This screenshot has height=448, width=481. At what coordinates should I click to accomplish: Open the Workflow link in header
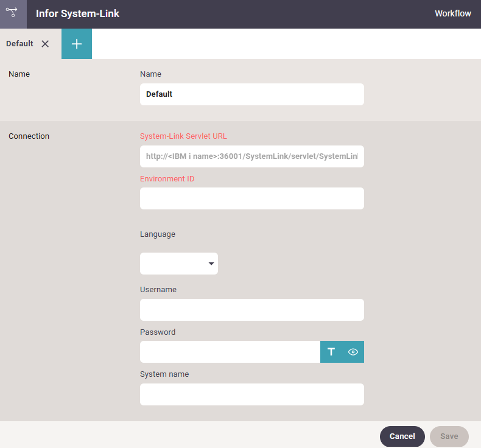(x=453, y=13)
